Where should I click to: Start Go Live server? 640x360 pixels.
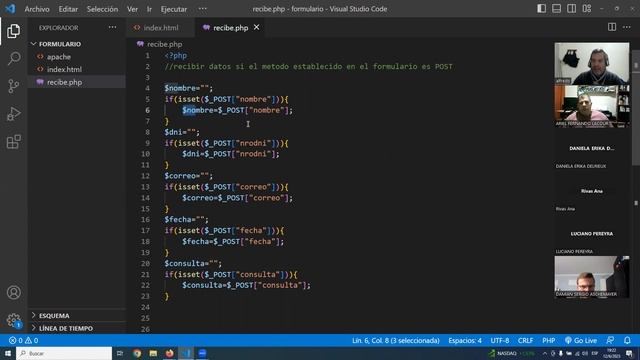[x=581, y=340]
